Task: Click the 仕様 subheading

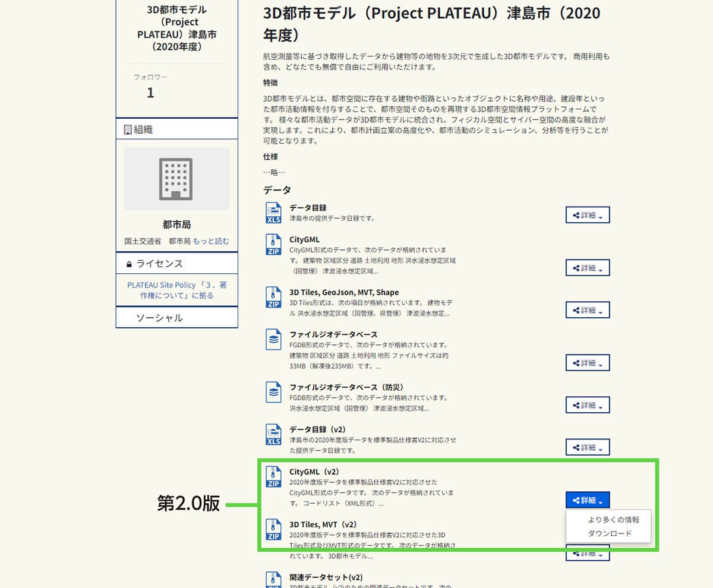Action: 270,157
